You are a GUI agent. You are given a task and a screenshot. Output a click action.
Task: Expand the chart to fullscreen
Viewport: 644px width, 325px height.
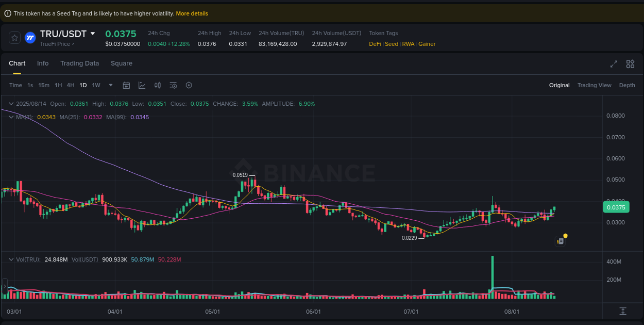tap(614, 64)
